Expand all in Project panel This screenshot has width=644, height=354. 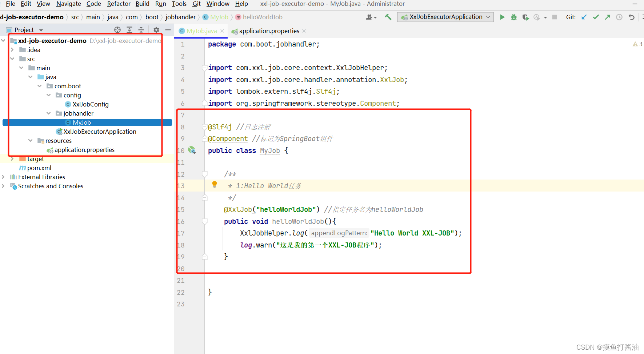[129, 30]
